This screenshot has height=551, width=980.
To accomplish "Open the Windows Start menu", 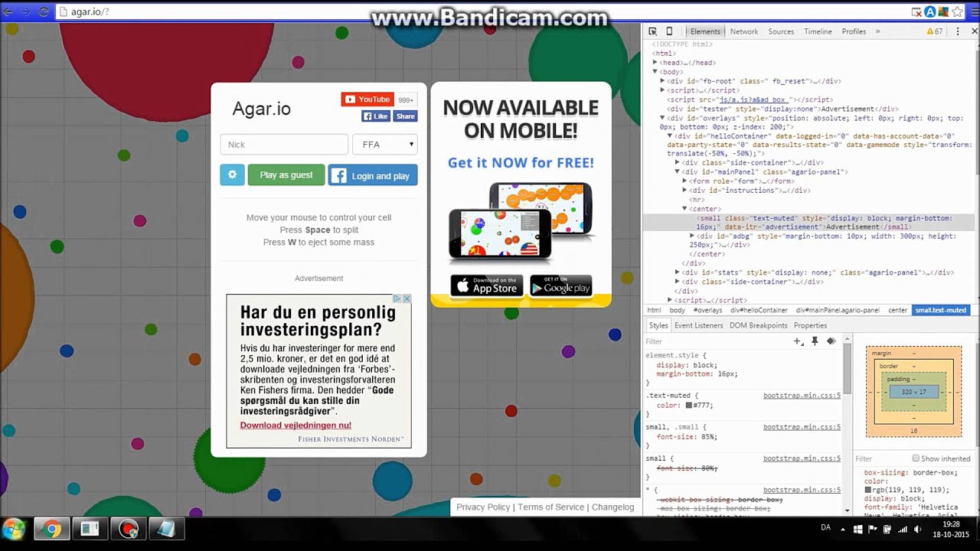I will (x=14, y=529).
